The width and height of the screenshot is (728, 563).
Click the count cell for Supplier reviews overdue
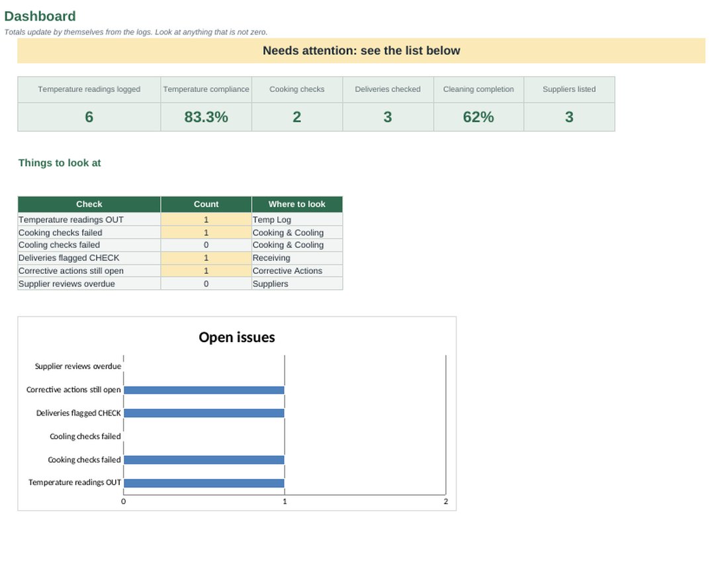click(206, 284)
